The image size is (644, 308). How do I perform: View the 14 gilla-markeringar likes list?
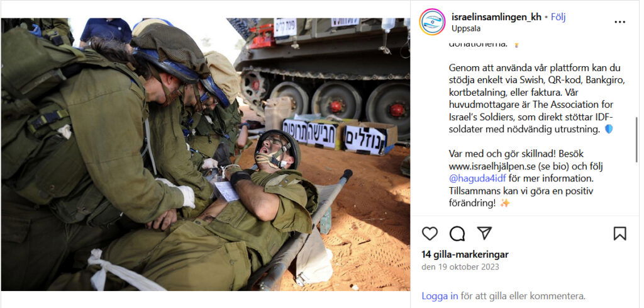coord(465,254)
